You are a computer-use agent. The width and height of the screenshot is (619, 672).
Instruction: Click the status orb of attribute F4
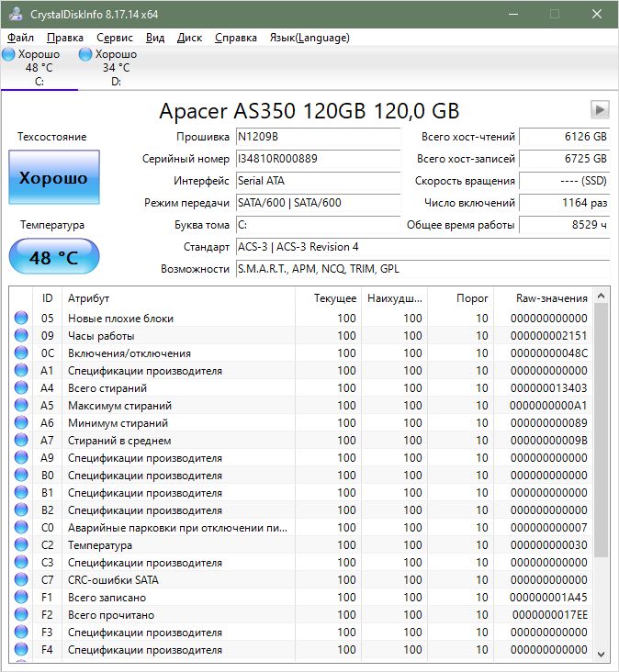point(21,649)
